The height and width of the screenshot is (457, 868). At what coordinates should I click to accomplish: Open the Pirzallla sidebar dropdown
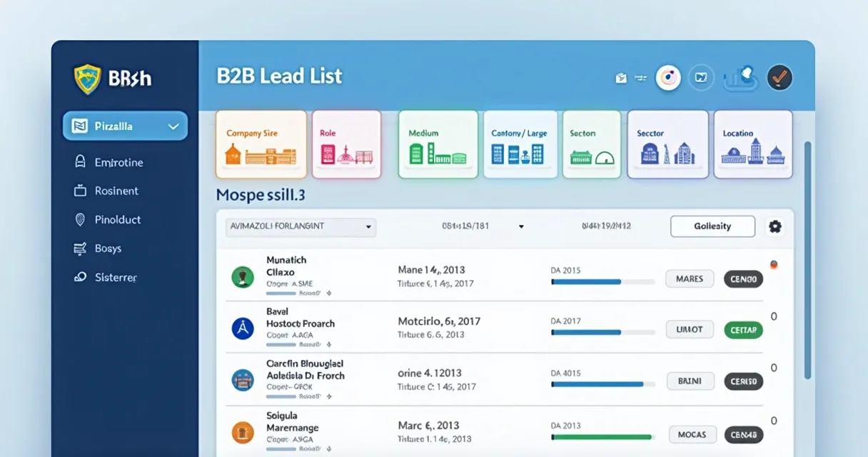[x=125, y=126]
